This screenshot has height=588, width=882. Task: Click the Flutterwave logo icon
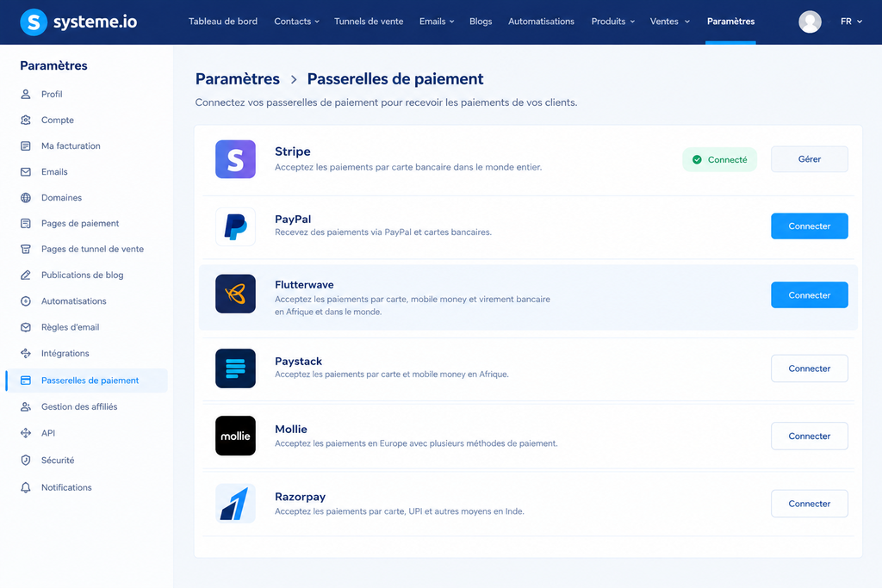235,294
